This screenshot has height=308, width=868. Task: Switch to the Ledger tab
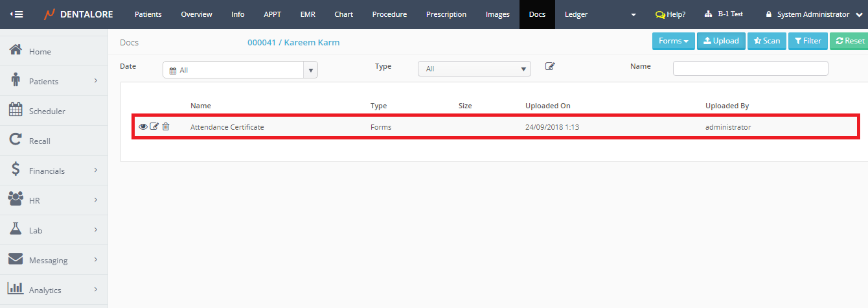(576, 14)
